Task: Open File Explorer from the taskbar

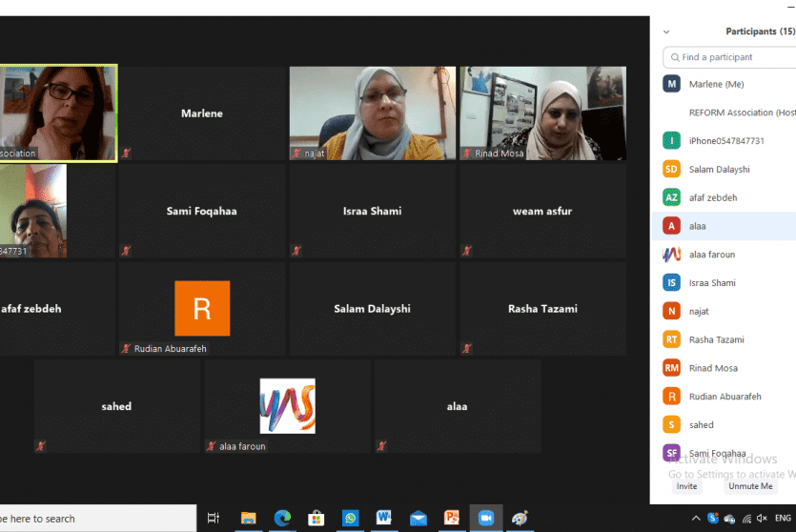Action: [249, 518]
